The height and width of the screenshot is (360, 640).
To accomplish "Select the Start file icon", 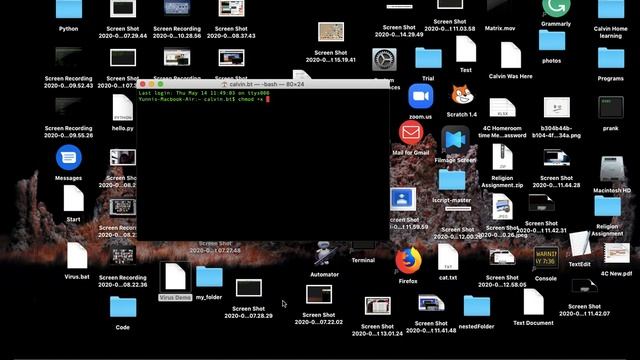I will point(73,199).
